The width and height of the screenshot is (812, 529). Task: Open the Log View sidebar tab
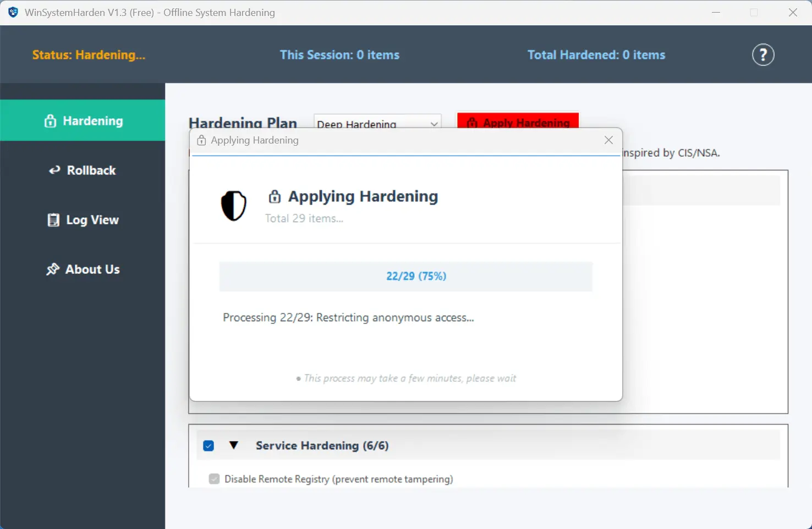click(x=83, y=220)
